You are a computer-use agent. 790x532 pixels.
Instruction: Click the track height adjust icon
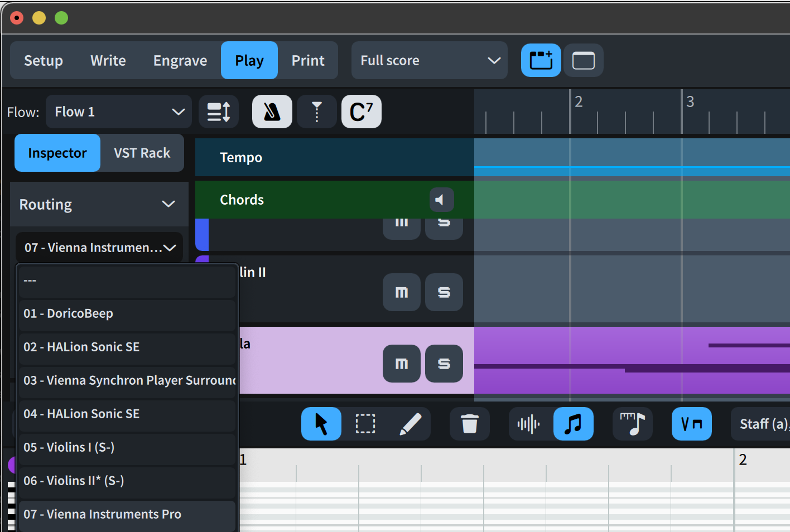[219, 112]
